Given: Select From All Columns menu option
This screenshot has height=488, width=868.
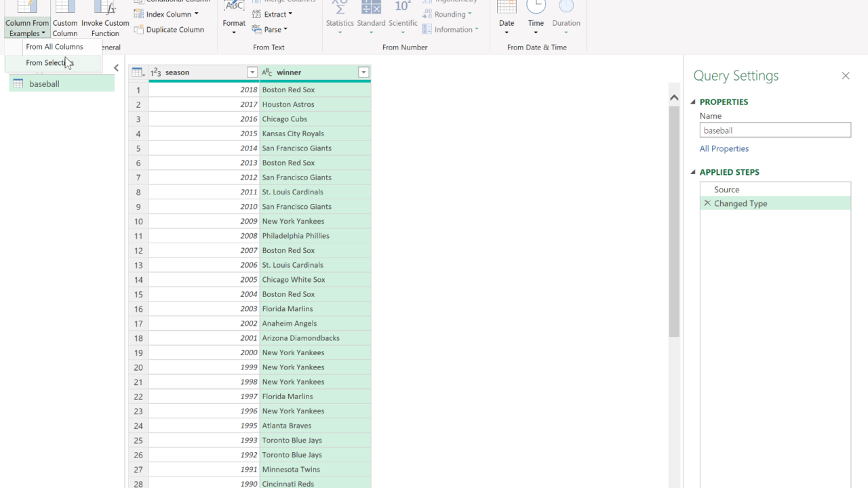Looking at the screenshot, I should pos(54,47).
